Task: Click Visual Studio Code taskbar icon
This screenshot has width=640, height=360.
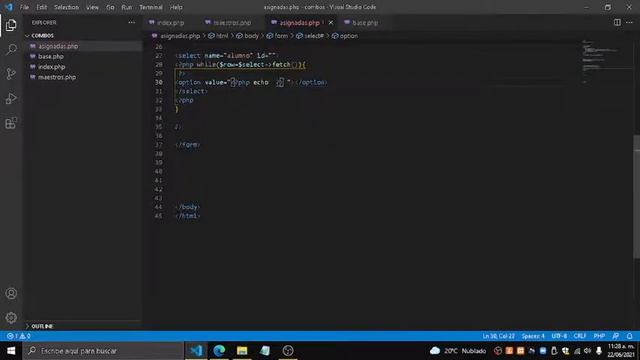Action: pos(196,351)
